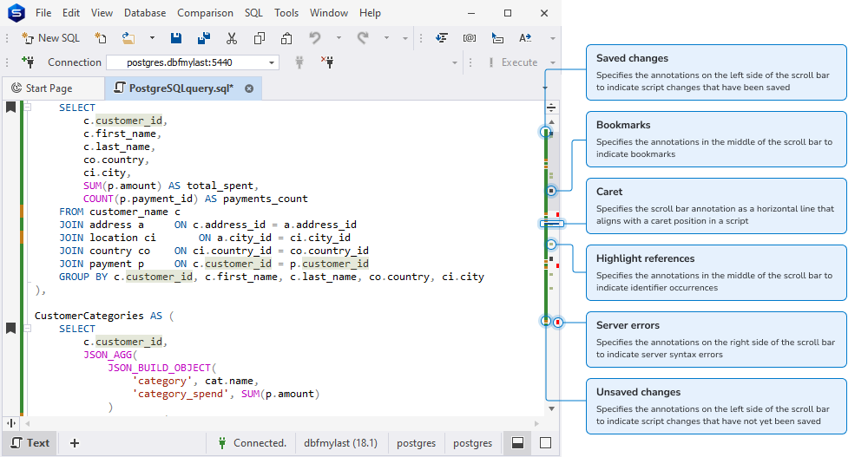Viewport: 868px width, 457px height.
Task: Switch to the Text view tab
Action: tap(30, 443)
